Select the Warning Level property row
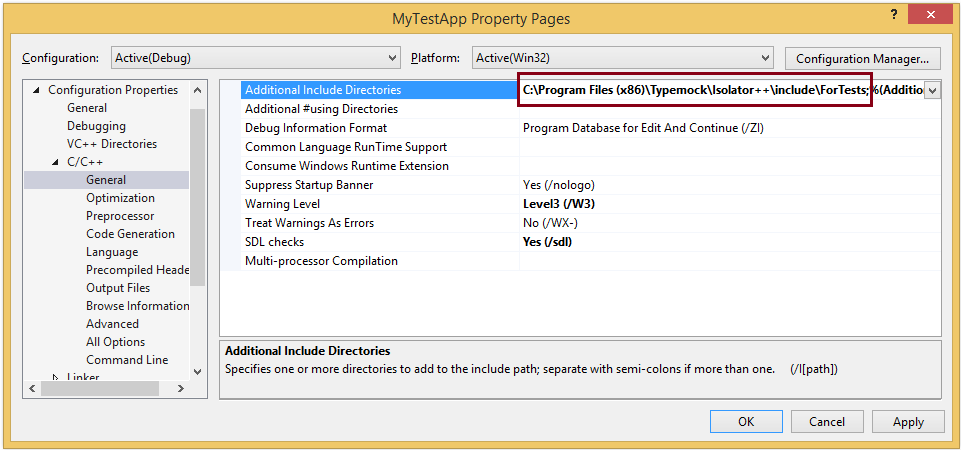The width and height of the screenshot is (961, 450). pyautogui.click(x=580, y=204)
